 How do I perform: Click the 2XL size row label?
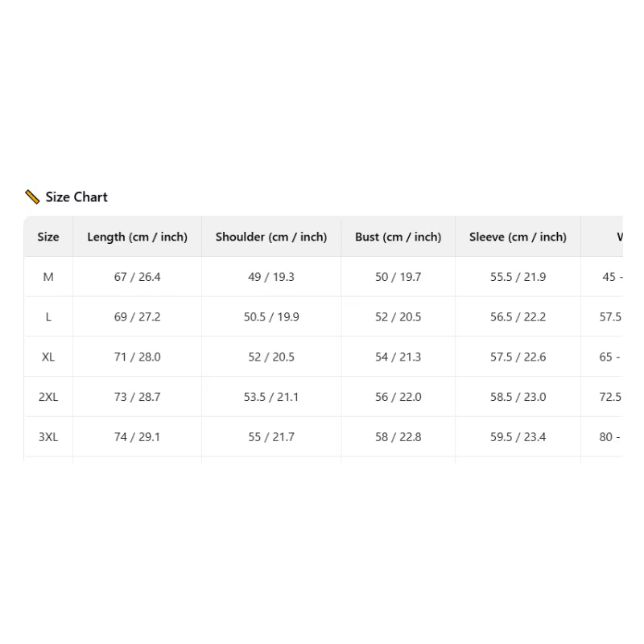[48, 397]
